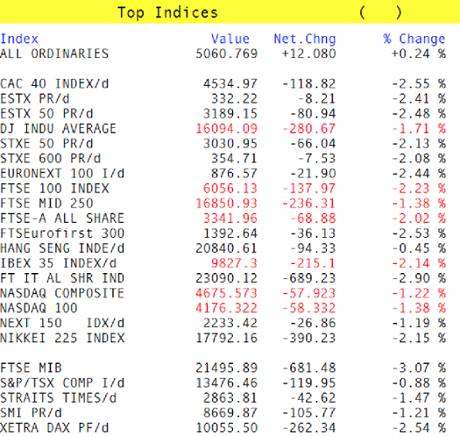Click the percent change -2.90 %
Viewport: 460px width, 437px height.
[419, 278]
